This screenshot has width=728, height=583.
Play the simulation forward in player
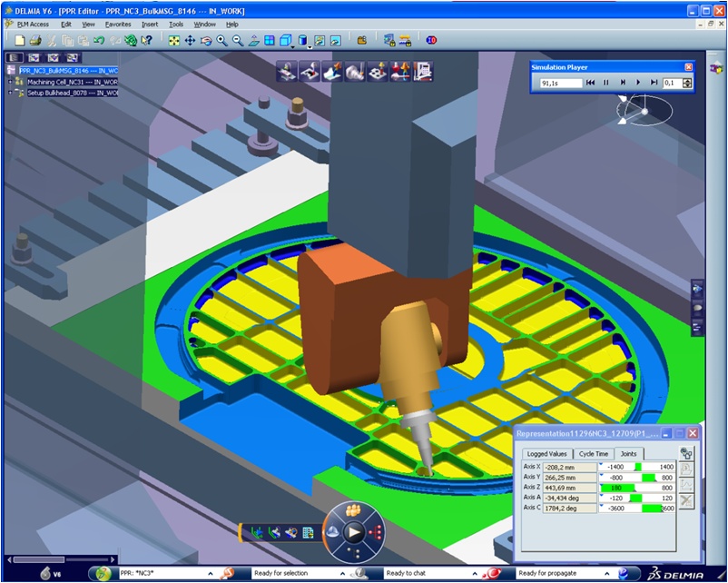coord(638,83)
